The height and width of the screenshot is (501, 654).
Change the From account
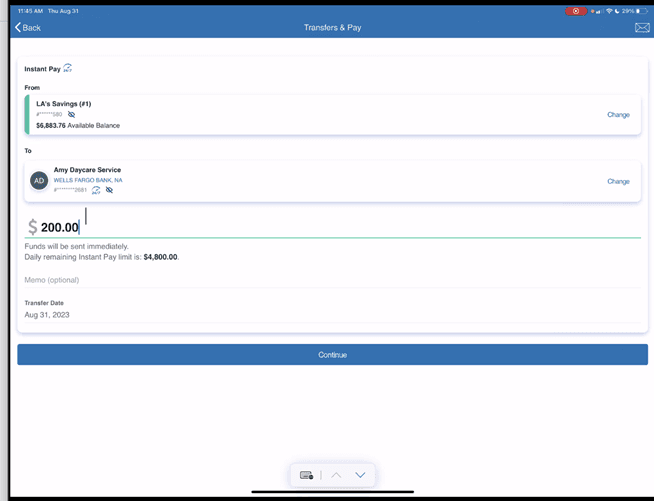pyautogui.click(x=618, y=115)
